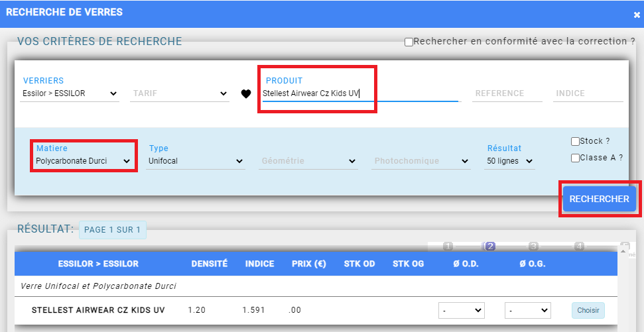Click step 2 indicator badge
The image size is (644, 332).
pyautogui.click(x=489, y=247)
